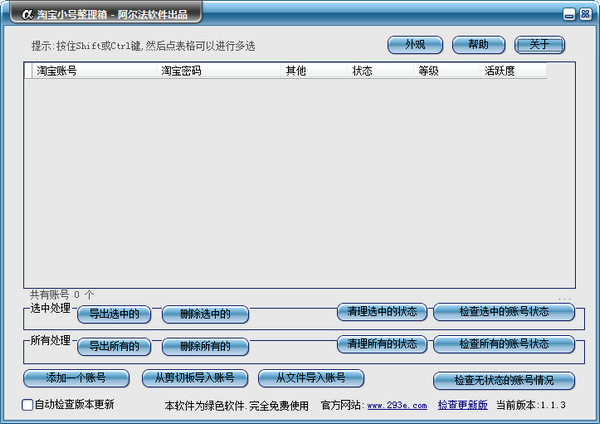Click the 活跃度 column header
The image size is (600, 424).
point(513,71)
